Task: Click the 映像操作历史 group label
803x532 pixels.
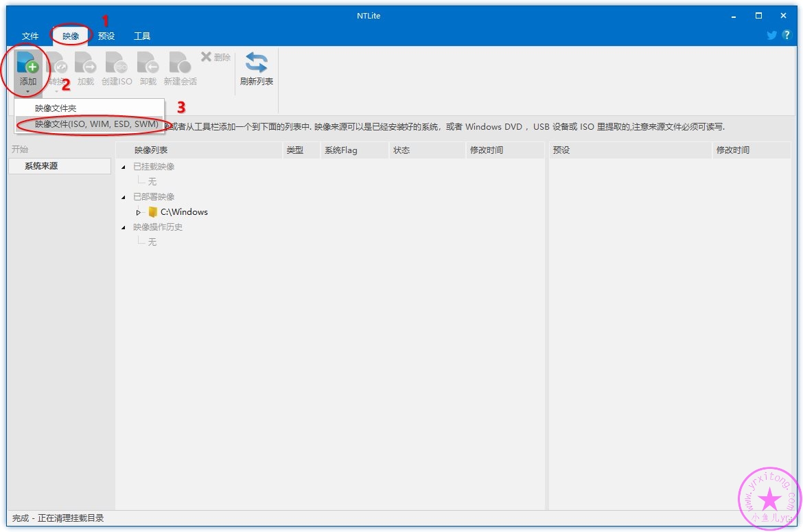Action: [x=158, y=227]
